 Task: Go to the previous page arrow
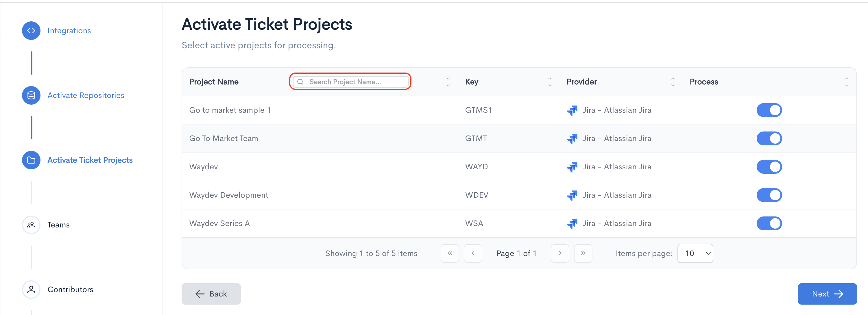tap(473, 253)
